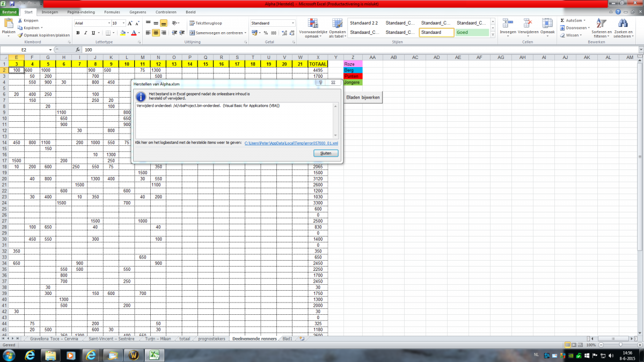Click Bladen bijwerken button

pos(363,98)
